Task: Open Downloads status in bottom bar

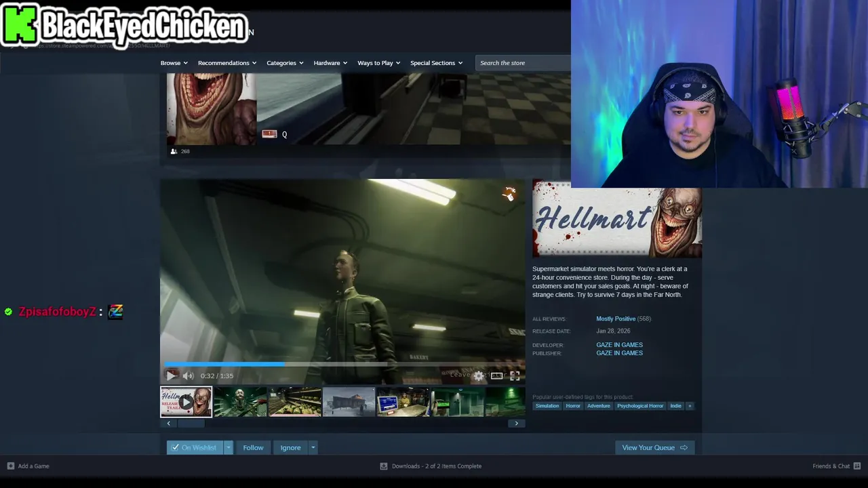Action: click(x=431, y=466)
